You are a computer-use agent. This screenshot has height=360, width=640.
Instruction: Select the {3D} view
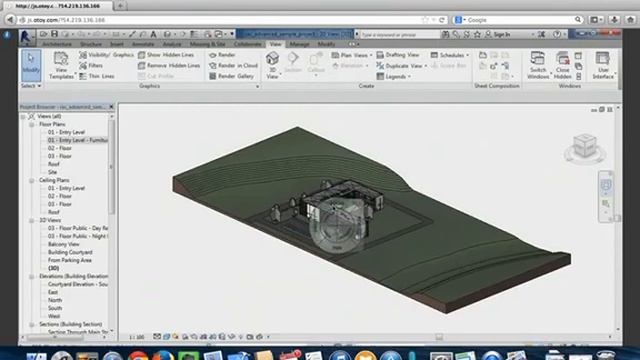(53, 268)
